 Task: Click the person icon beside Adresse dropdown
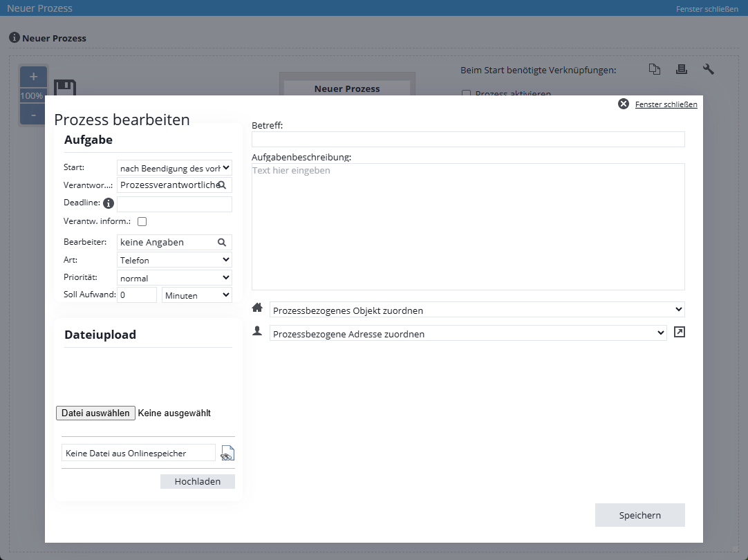click(x=257, y=333)
